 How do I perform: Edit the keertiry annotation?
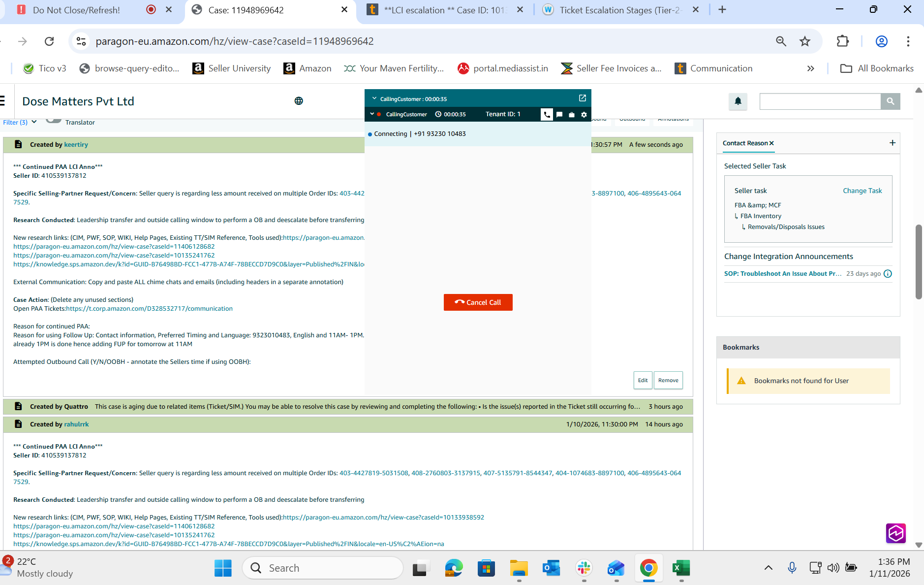643,380
